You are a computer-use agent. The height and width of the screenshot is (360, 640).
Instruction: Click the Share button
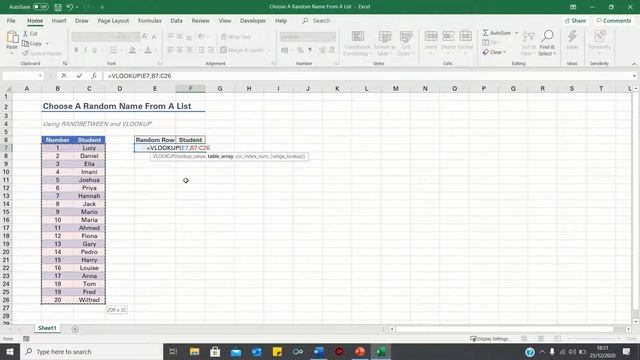click(x=576, y=20)
